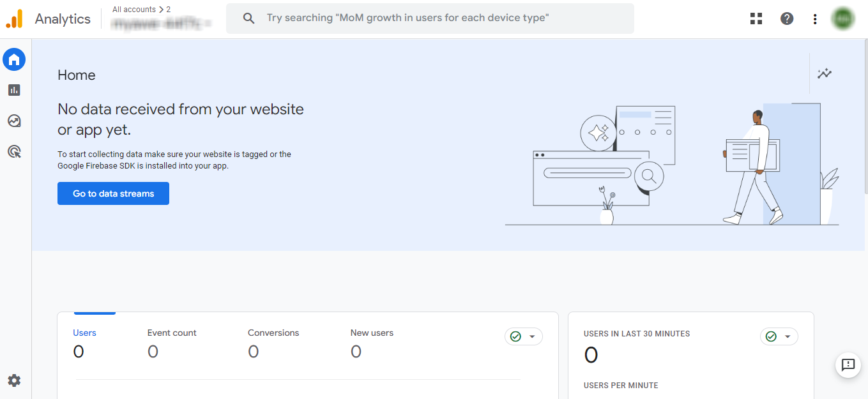868x399 pixels.
Task: Open the Help menu
Action: coord(786,19)
